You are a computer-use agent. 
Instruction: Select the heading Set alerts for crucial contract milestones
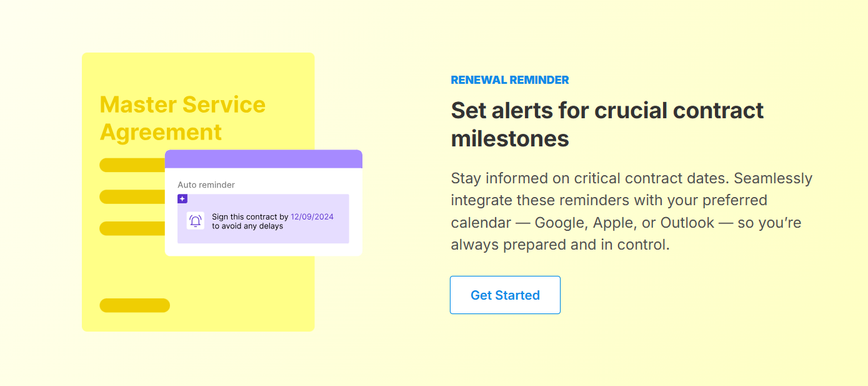coord(607,124)
